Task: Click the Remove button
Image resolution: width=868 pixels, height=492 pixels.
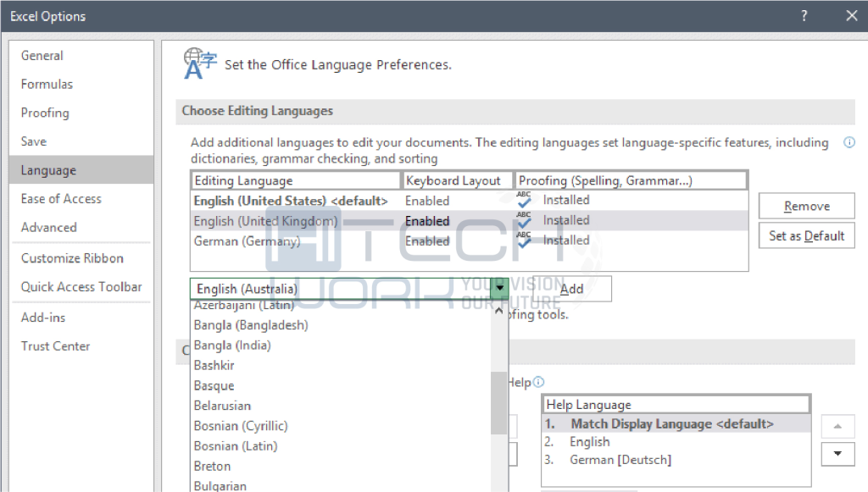Action: [807, 206]
